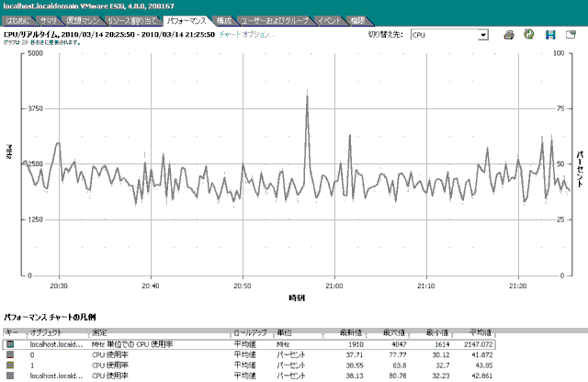
Task: Print the performance chart
Action: coord(509,35)
